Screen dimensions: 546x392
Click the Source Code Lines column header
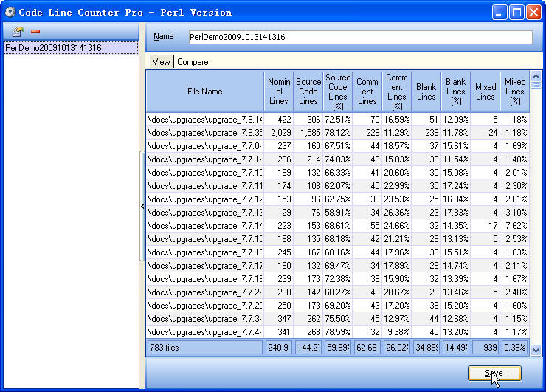(308, 92)
